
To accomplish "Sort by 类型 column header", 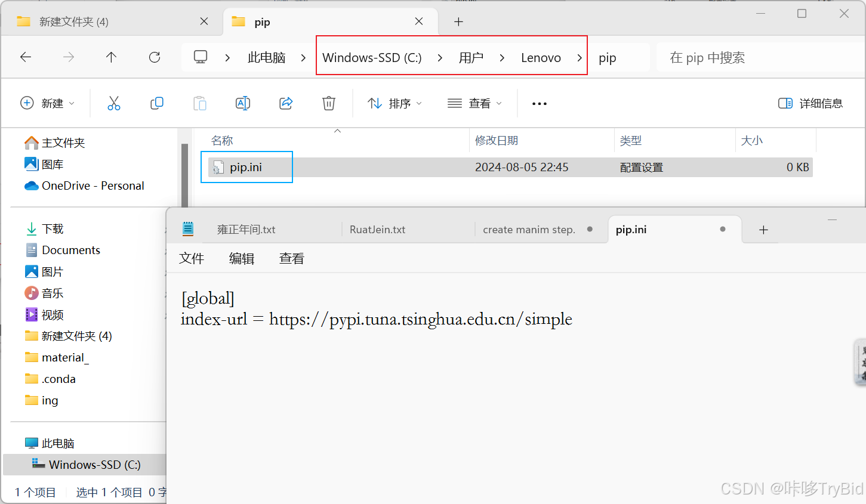I will [631, 141].
